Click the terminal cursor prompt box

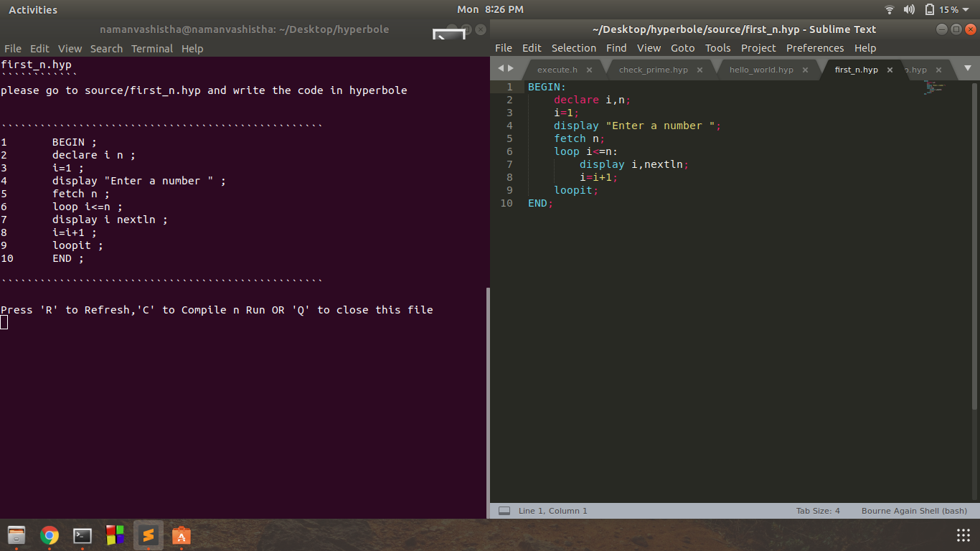[4, 322]
